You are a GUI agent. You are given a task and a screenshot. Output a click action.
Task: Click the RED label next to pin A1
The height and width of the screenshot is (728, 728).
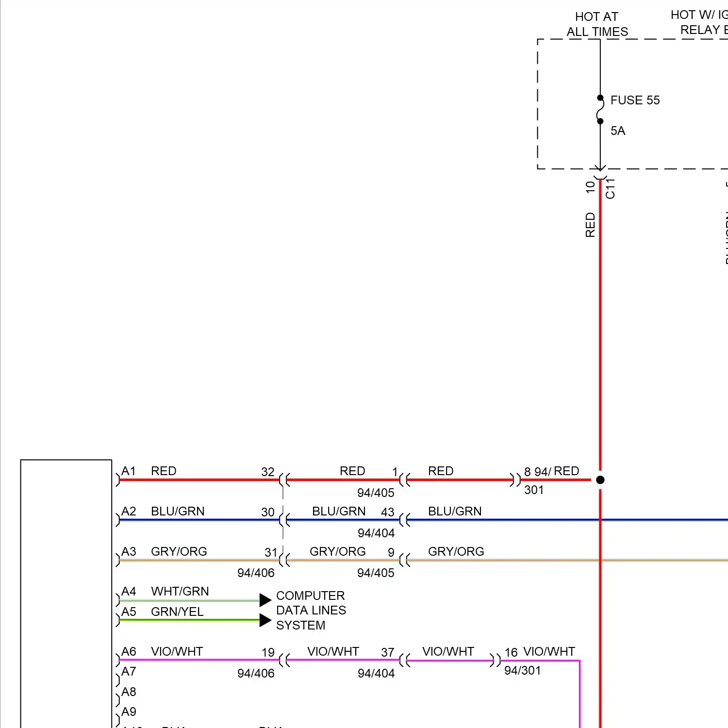coord(164,471)
